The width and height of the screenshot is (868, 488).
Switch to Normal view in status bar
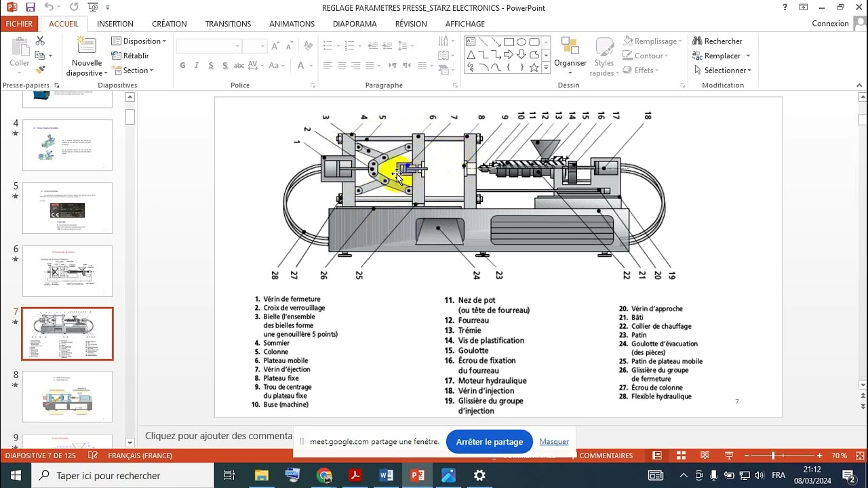tap(657, 455)
